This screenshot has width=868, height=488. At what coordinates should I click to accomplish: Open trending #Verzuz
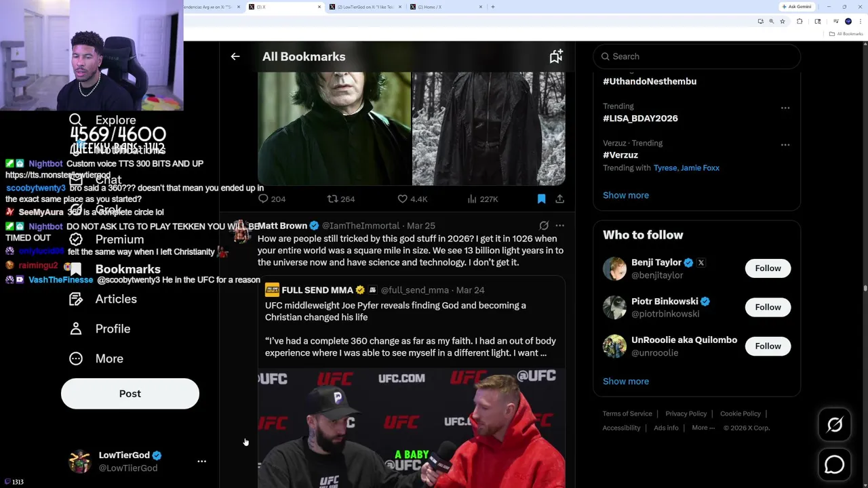620,155
